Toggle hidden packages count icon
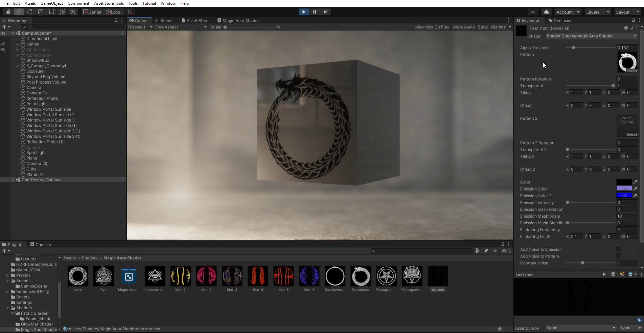Image resolution: width=644 pixels, height=333 pixels. [x=506, y=251]
